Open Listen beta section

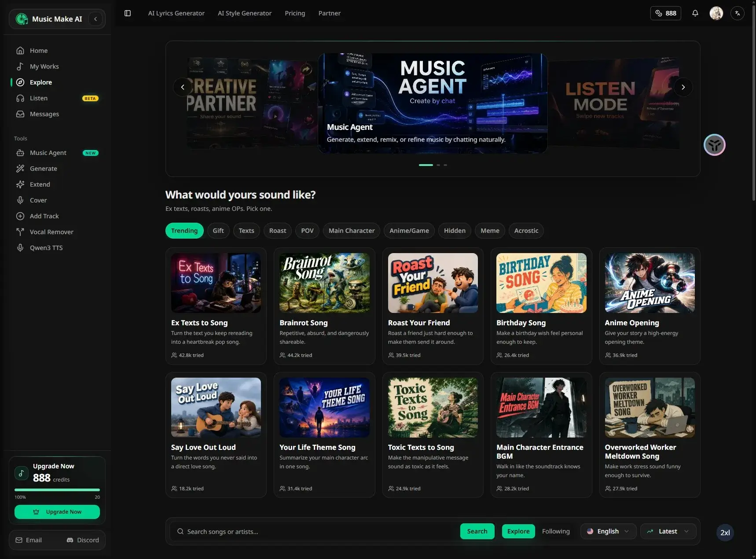tap(57, 98)
